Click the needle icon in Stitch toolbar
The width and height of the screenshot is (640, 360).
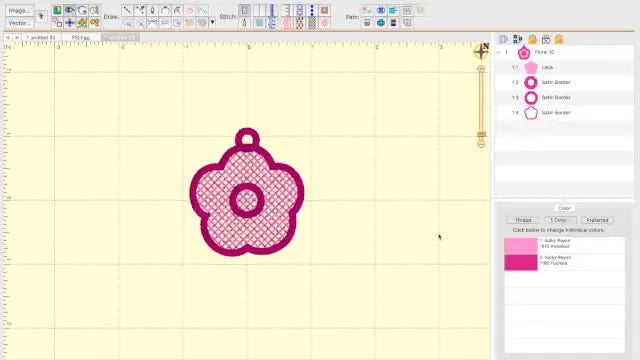point(244,23)
